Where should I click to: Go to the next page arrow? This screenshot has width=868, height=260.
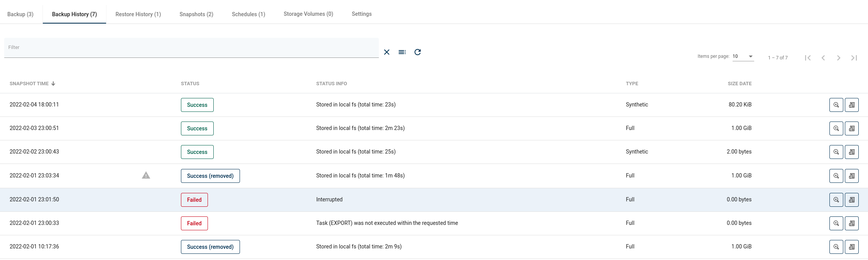click(838, 58)
